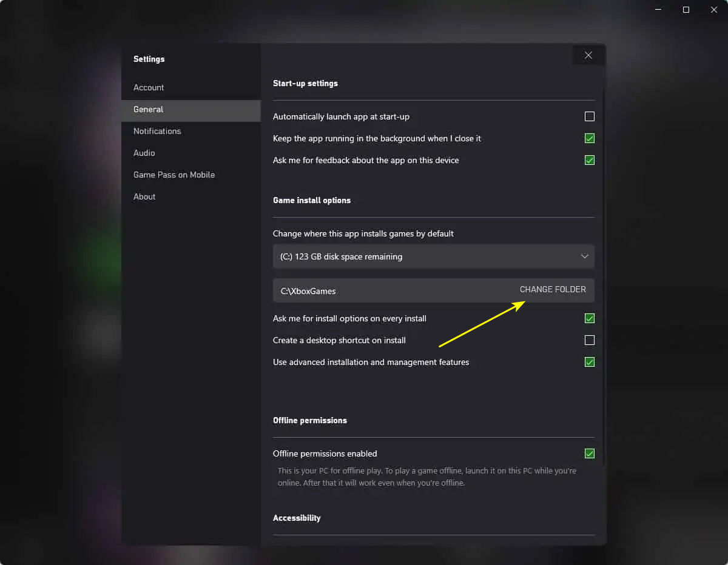Viewport: 728px width, 565px height.
Task: Close the Xbox app window
Action: point(714,10)
